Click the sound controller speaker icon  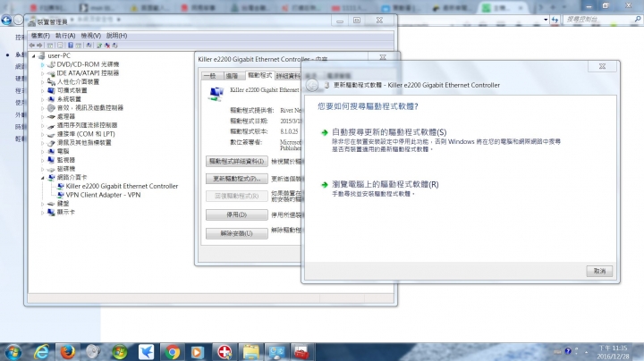coord(51,108)
